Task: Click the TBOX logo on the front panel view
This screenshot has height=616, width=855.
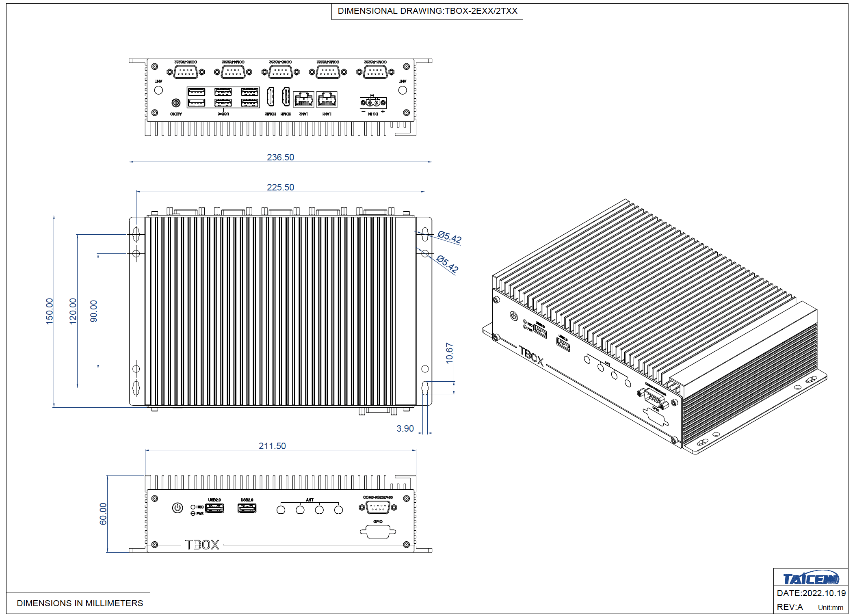Action: point(202,545)
